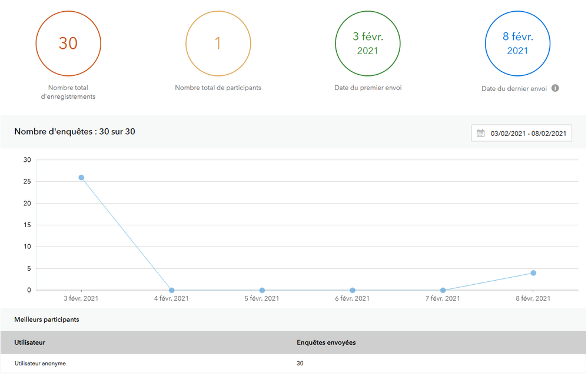This screenshot has height=376, width=588.
Task: Click the 4 févr. 2021 data point
Action: pyautogui.click(x=171, y=290)
